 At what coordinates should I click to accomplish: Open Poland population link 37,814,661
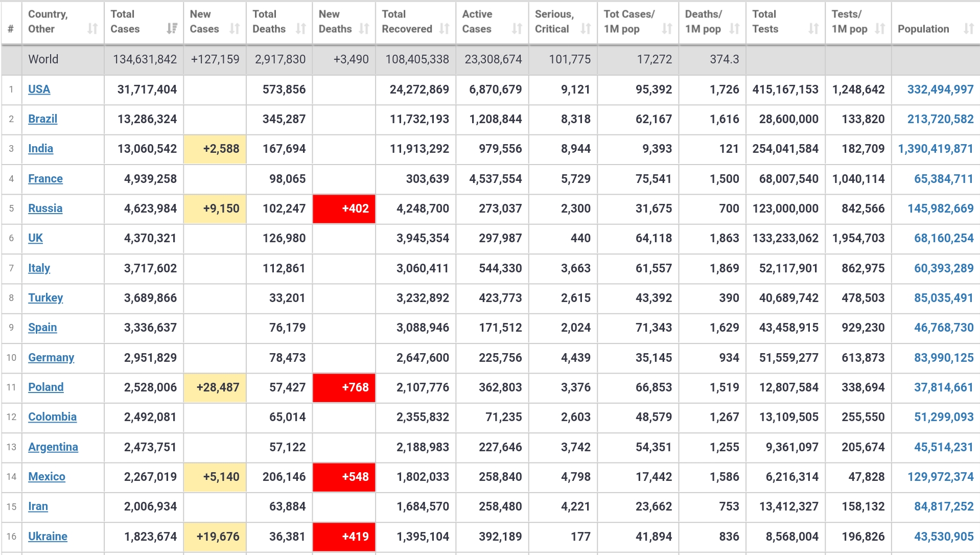[944, 387]
